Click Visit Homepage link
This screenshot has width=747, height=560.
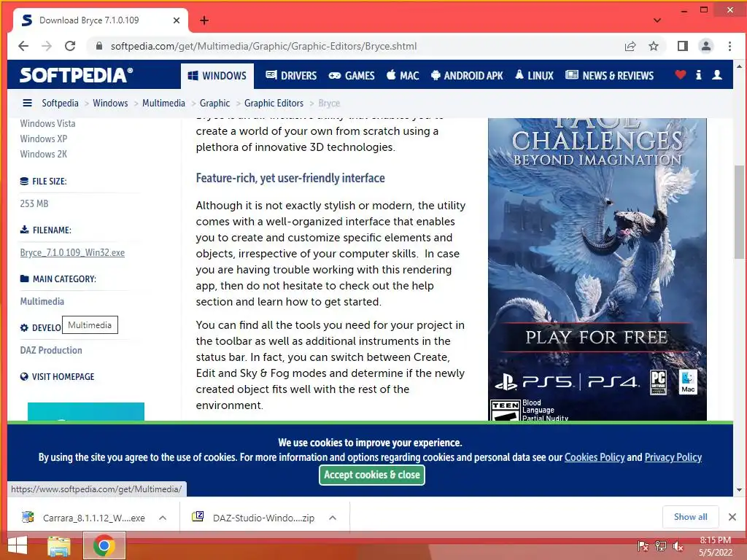[x=63, y=377]
